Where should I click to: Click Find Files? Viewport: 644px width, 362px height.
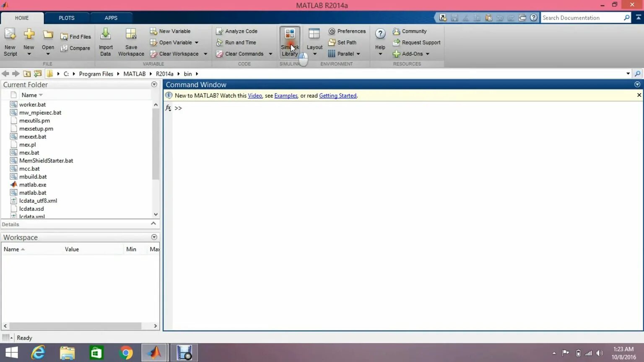(x=75, y=37)
